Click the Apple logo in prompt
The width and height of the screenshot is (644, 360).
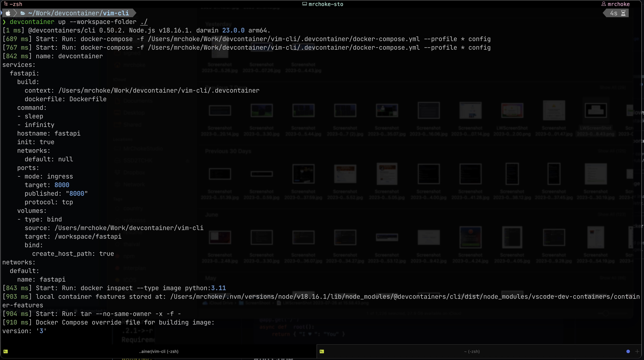[x=8, y=13]
